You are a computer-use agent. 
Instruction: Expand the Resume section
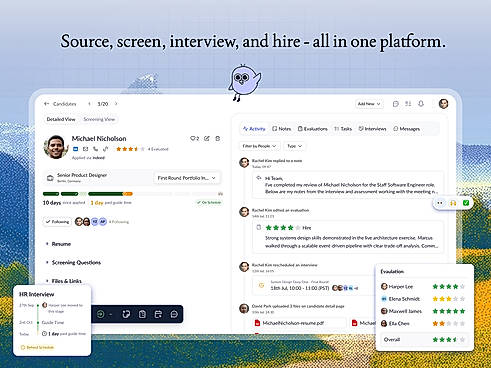coord(59,244)
